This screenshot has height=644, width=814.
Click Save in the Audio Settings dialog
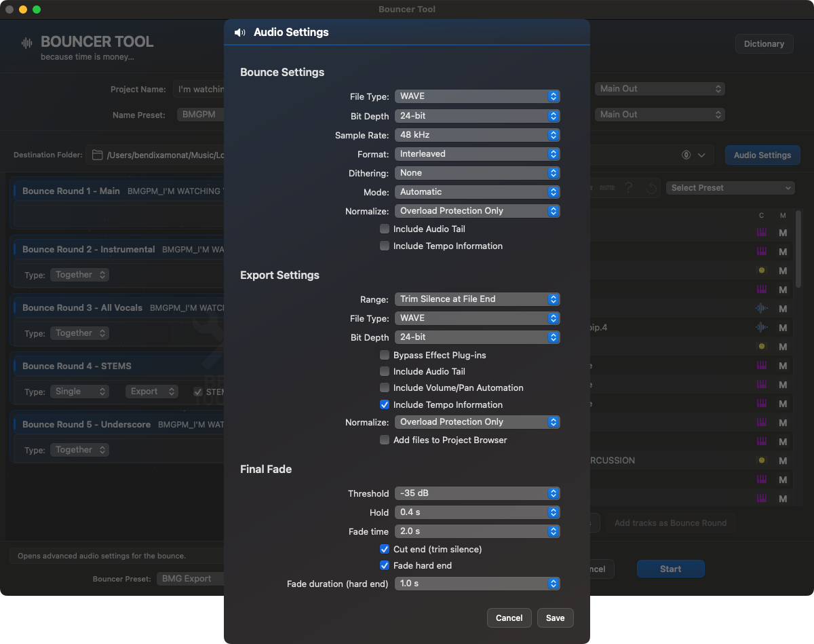(556, 618)
